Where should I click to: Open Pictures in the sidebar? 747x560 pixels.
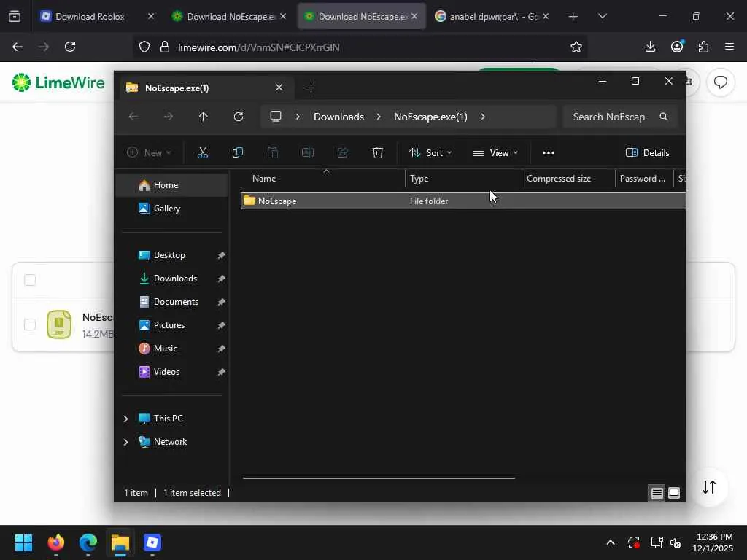pos(169,325)
